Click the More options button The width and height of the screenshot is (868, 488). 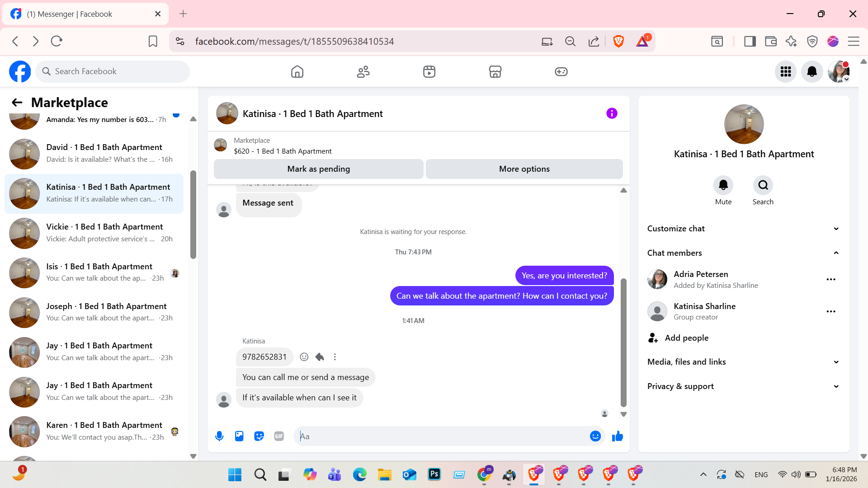click(x=524, y=169)
